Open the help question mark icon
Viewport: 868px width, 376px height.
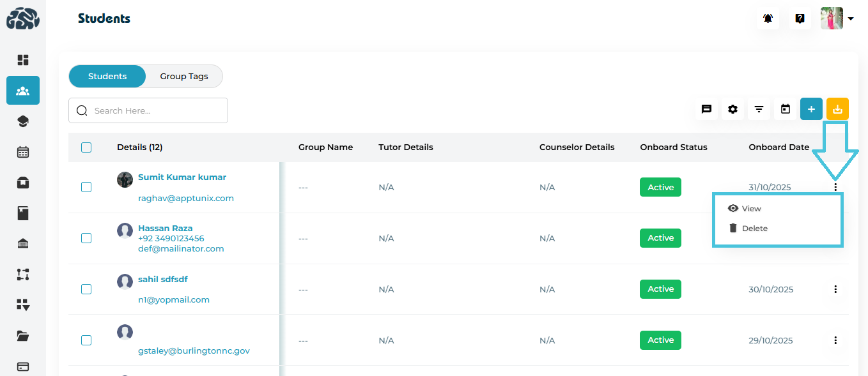pyautogui.click(x=800, y=19)
